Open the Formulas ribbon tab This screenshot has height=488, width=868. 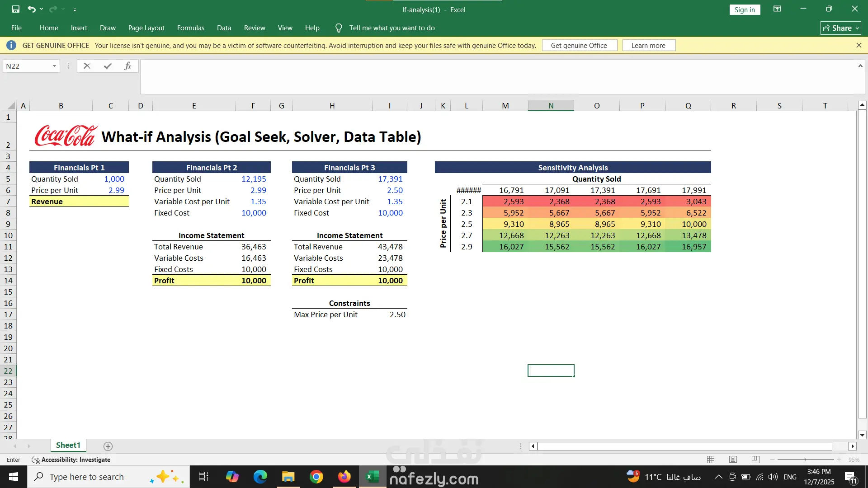(x=190, y=28)
